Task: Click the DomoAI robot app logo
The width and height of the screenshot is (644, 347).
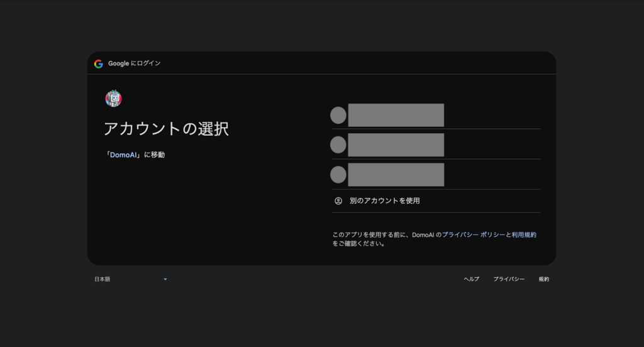Action: 113,99
